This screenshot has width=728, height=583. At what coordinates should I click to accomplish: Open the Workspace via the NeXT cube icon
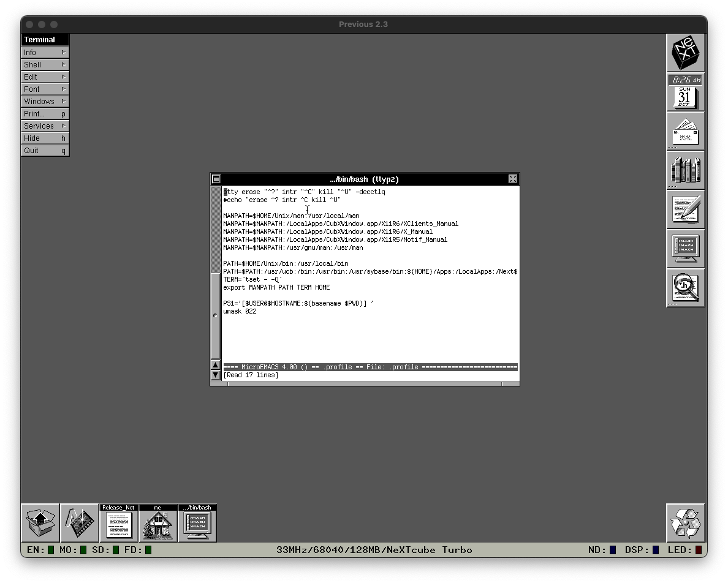tap(685, 53)
